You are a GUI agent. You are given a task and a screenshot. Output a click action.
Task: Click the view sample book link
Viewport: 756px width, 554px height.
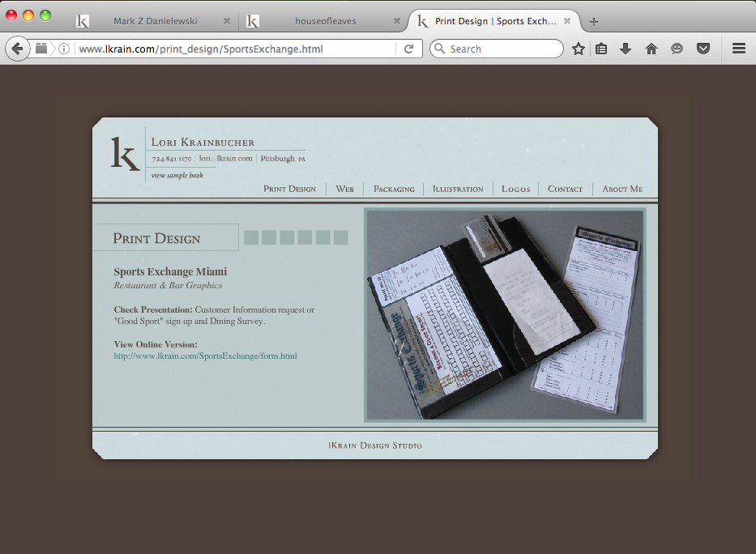177,176
